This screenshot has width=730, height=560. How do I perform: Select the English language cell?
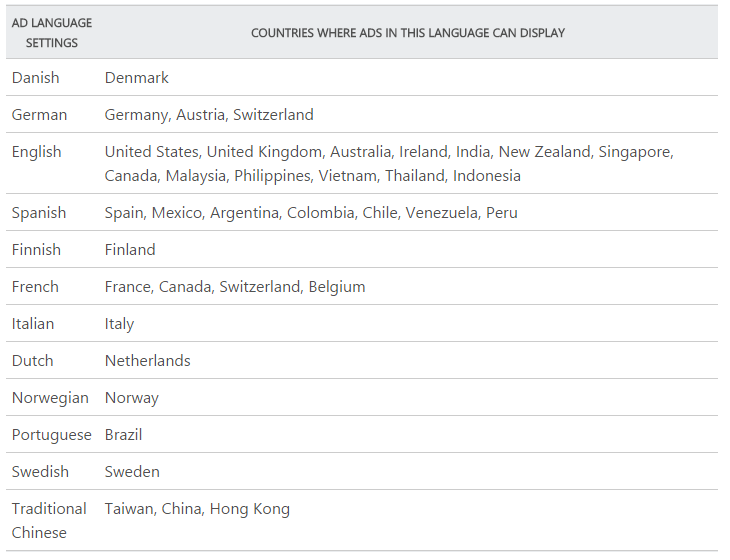(x=37, y=152)
